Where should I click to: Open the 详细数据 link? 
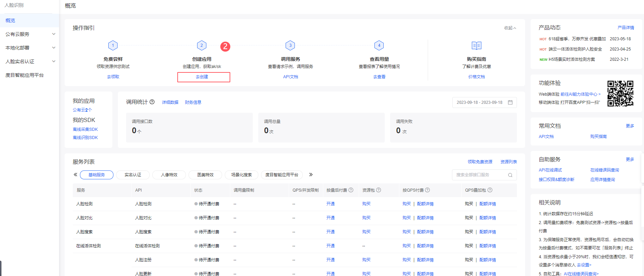tap(170, 102)
